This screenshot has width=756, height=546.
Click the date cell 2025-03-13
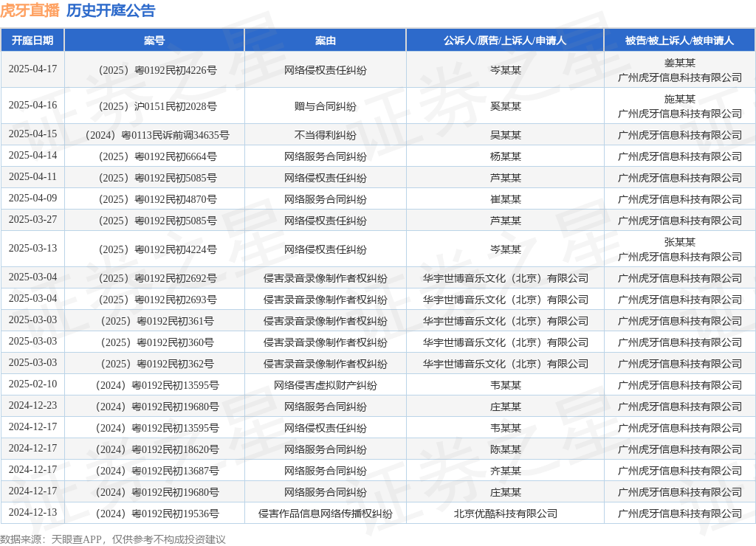pos(32,248)
